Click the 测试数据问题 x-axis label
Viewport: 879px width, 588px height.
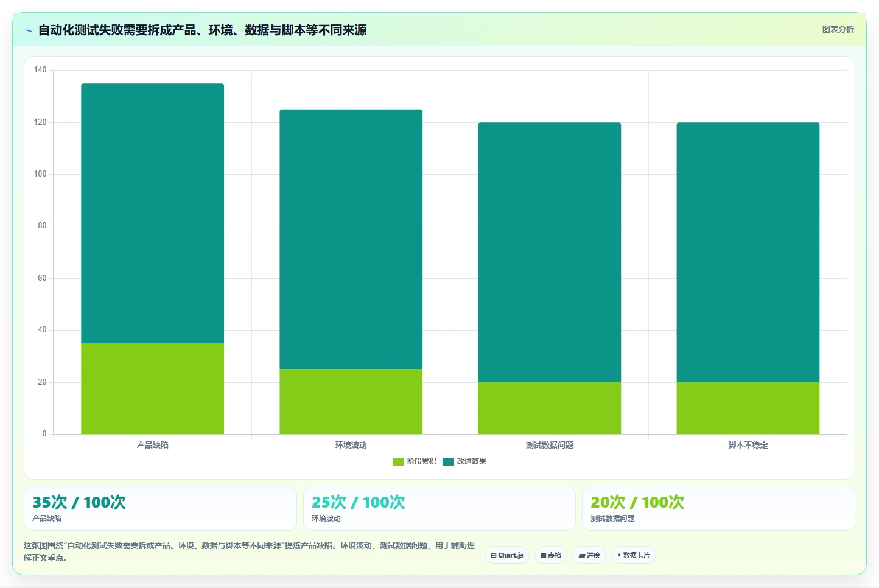550,446
